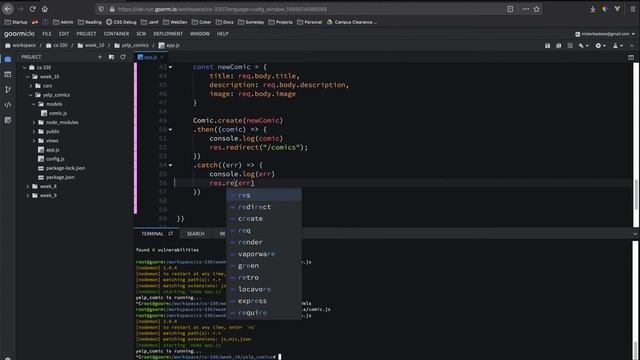Open the wrench build tools dropdown
Image resolution: width=640 pixels, height=360 pixels.
coord(583,46)
